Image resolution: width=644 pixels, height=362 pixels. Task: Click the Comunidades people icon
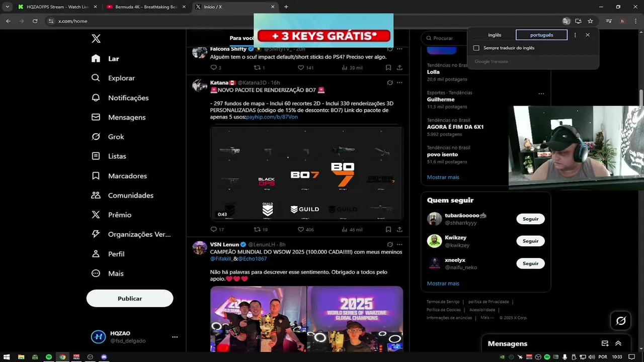tap(96, 195)
